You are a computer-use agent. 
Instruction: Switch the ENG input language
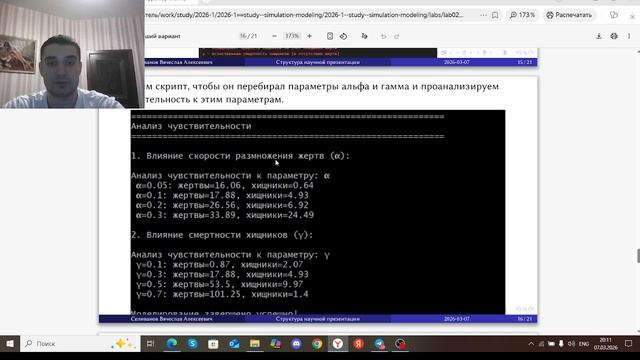pos(584,344)
